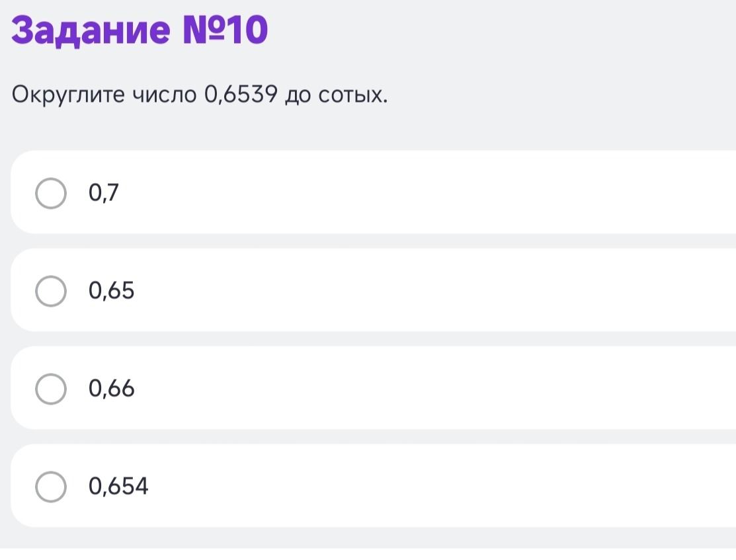
Task: Choose the 0,65 radio button
Action: [x=51, y=291]
